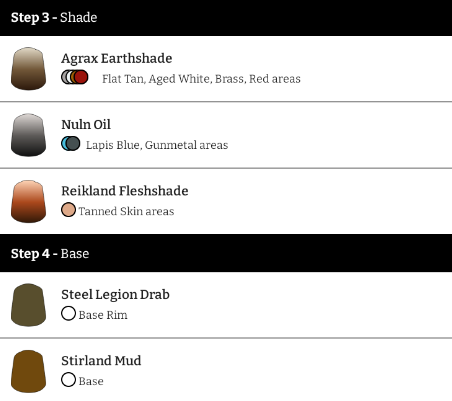Click the Stirland Mud title text
The height and width of the screenshot is (401, 452).
point(101,361)
